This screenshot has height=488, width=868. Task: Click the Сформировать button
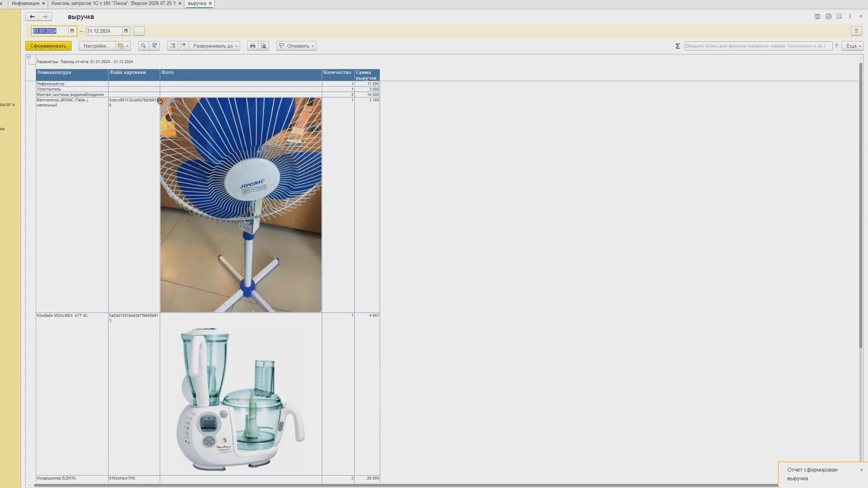click(48, 46)
